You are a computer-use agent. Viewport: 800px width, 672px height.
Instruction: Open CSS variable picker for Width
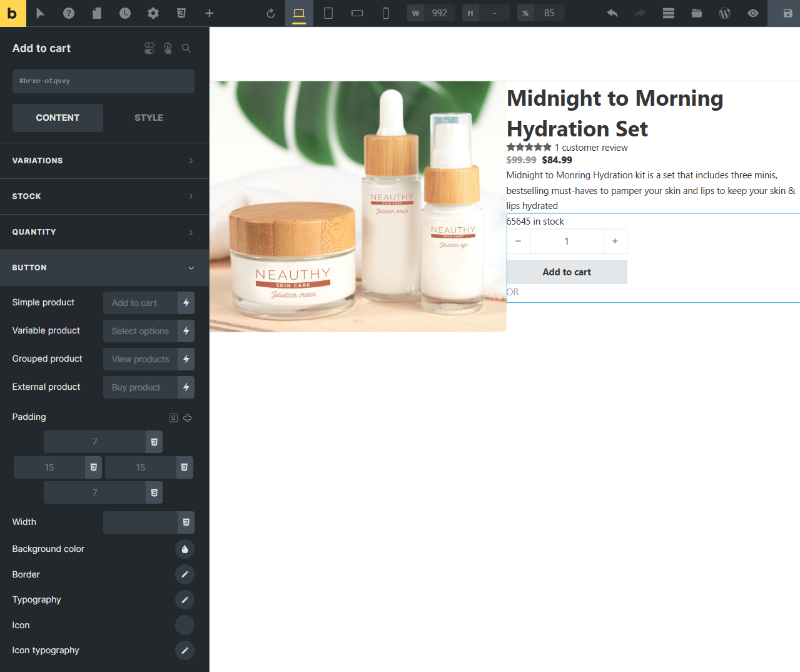pos(186,522)
